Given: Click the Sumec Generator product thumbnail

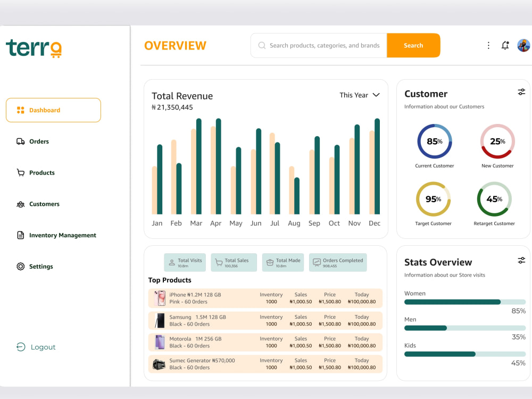Looking at the screenshot, I should click(159, 364).
